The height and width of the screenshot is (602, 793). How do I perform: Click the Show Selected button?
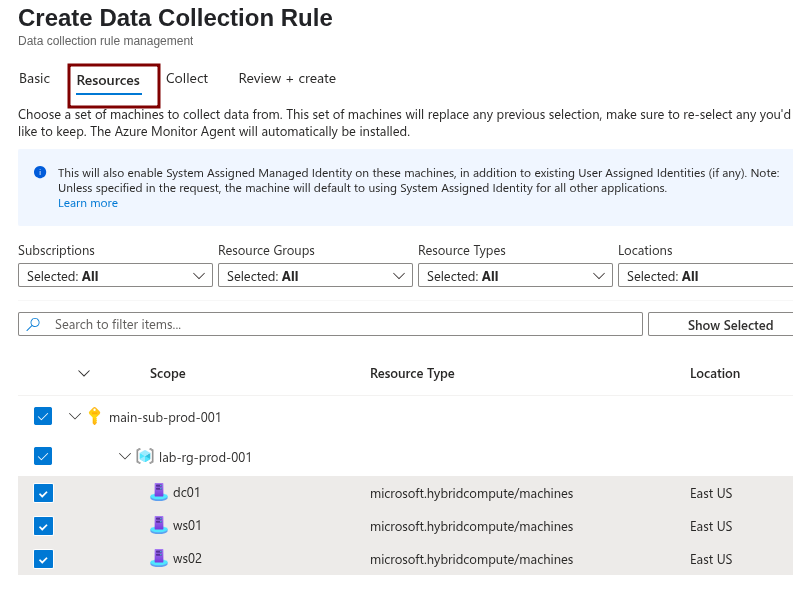click(721, 324)
